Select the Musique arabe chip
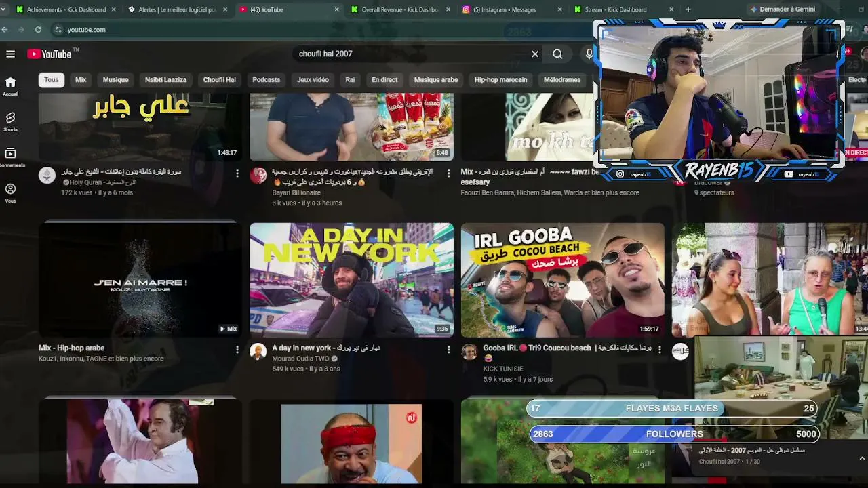The width and height of the screenshot is (868, 488). [436, 80]
